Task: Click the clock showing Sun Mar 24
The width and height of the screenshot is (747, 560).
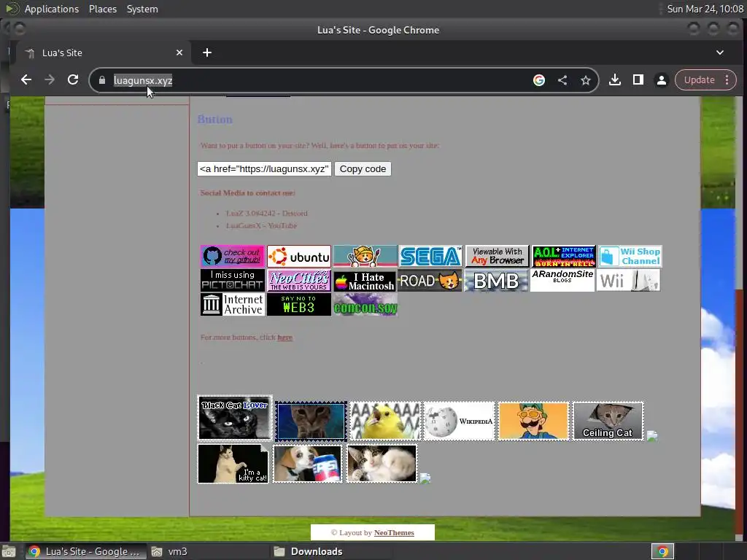Action: point(705,9)
